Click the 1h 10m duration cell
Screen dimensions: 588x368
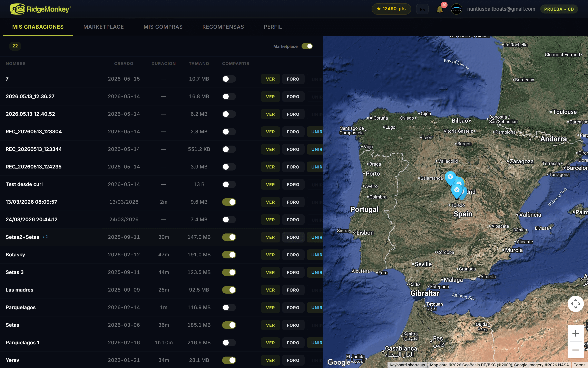point(164,342)
